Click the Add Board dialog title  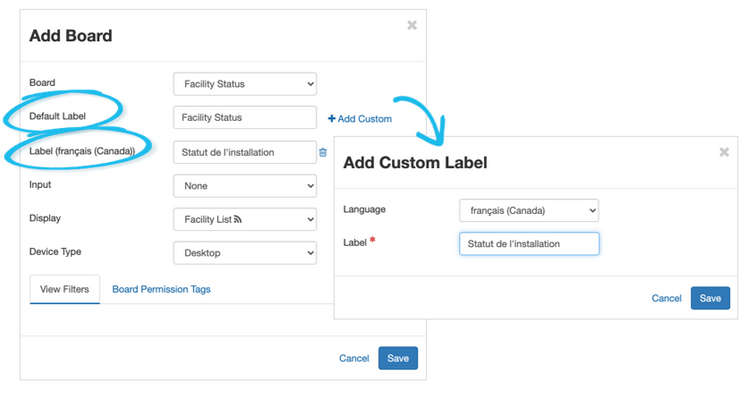coord(71,36)
